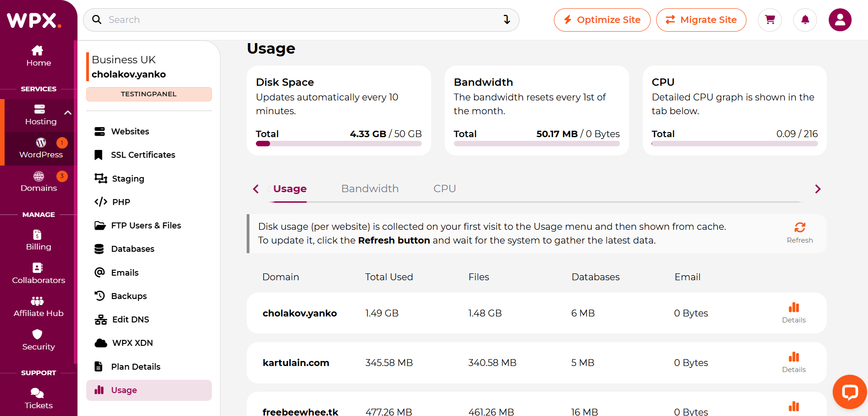Screen dimensions: 868x416
Task: Click the freebeewhee.tk domain name
Action: (x=300, y=411)
